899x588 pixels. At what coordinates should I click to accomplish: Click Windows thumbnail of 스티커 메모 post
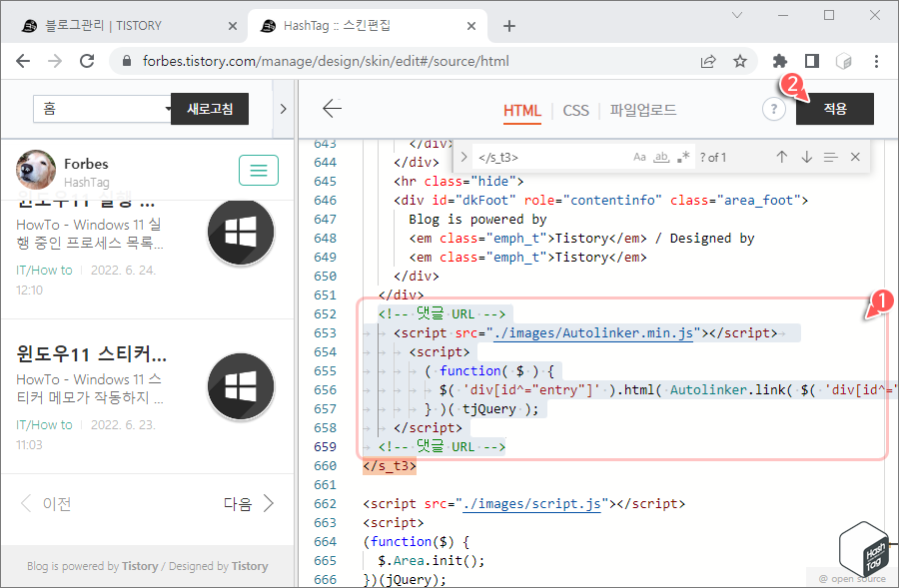click(x=241, y=386)
